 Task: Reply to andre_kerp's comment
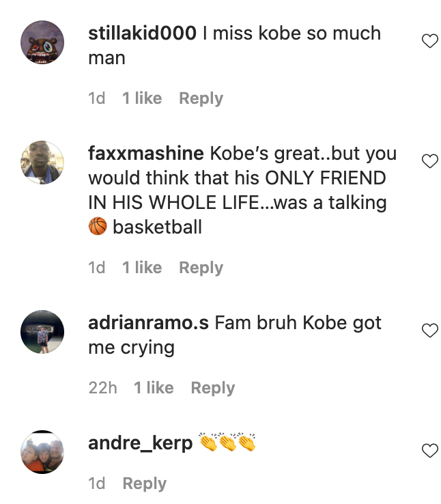pyautogui.click(x=144, y=484)
